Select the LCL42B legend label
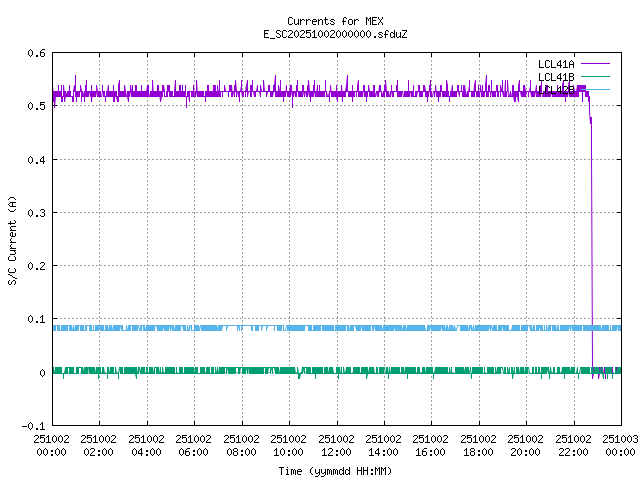This screenshot has width=640, height=480. coord(556,89)
